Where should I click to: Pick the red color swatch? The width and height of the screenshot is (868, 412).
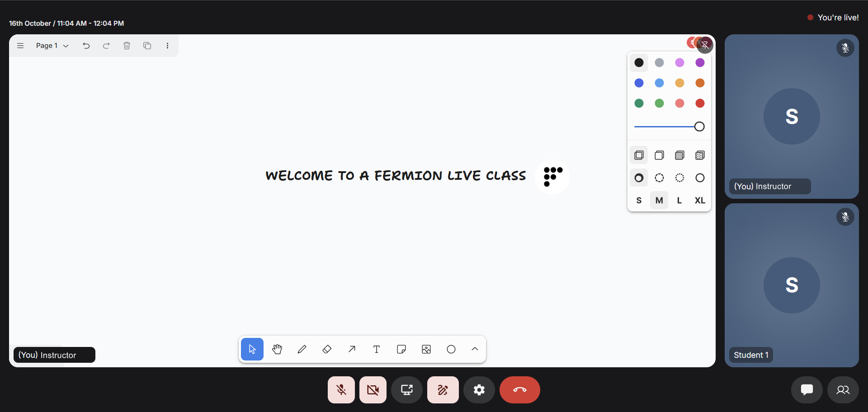click(700, 103)
